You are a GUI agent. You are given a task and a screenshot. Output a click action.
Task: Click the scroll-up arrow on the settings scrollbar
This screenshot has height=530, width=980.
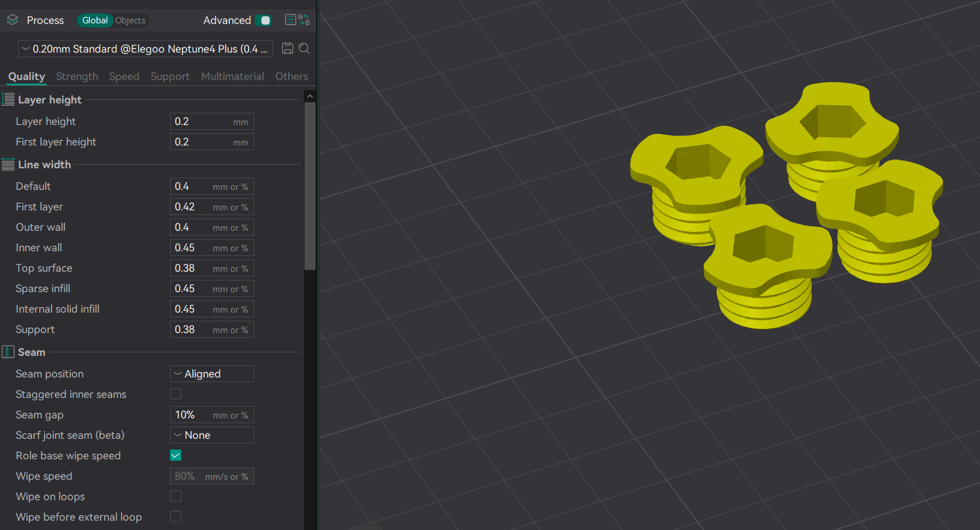tap(310, 95)
